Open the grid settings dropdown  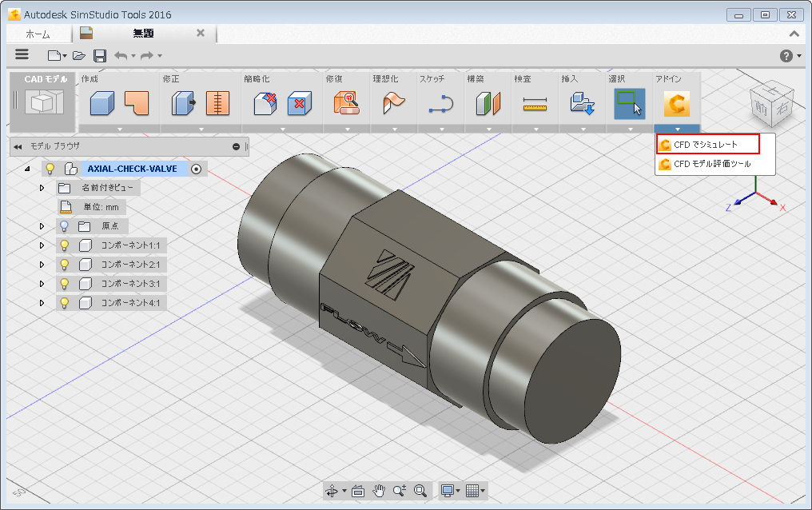tap(475, 490)
